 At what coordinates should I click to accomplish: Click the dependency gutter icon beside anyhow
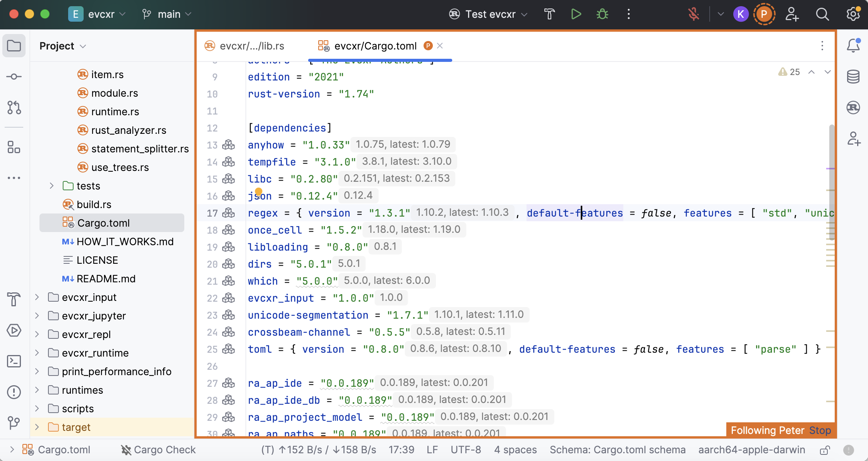click(x=228, y=145)
